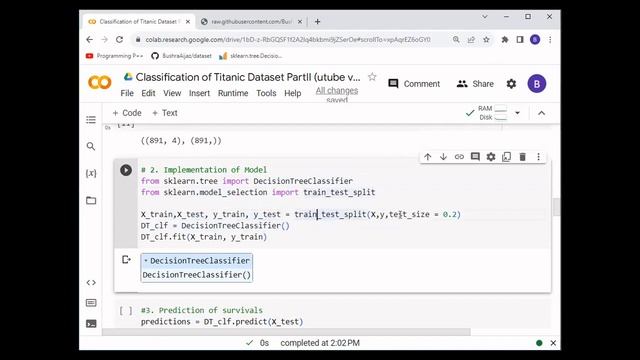Viewport: 640px width, 360px height.
Task: Open the B account avatar
Action: click(x=536, y=84)
